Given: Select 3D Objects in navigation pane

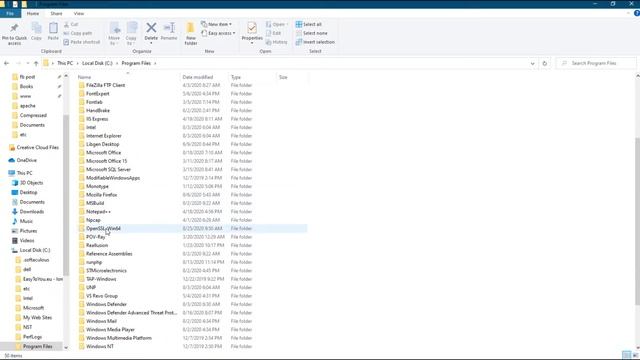Looking at the screenshot, I should click(31, 183).
